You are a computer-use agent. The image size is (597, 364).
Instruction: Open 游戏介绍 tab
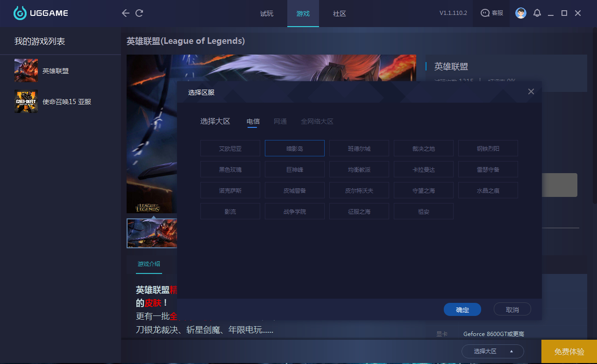tap(149, 264)
